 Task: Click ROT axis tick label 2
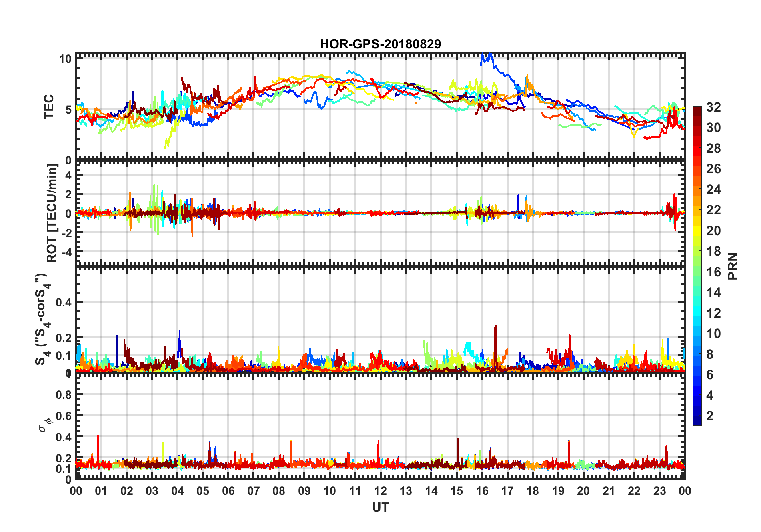68,194
